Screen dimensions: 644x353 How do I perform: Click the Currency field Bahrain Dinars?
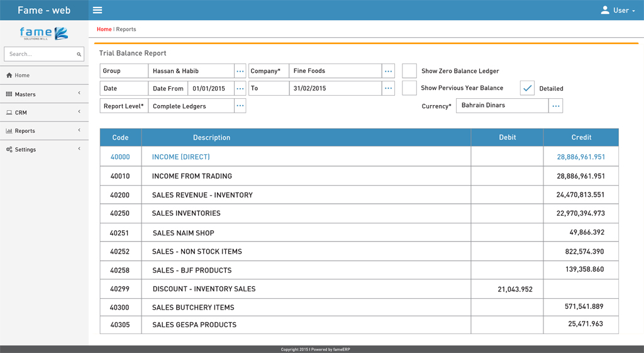click(x=502, y=106)
